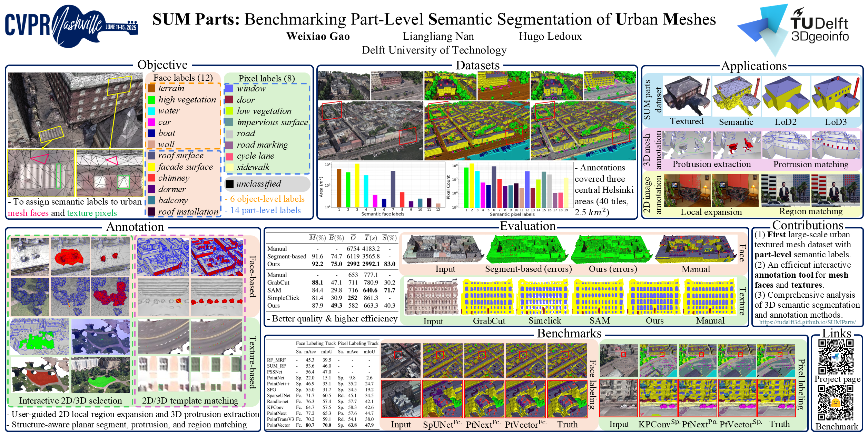
Task: Click the high vegetation green swatch
Action: [x=151, y=100]
